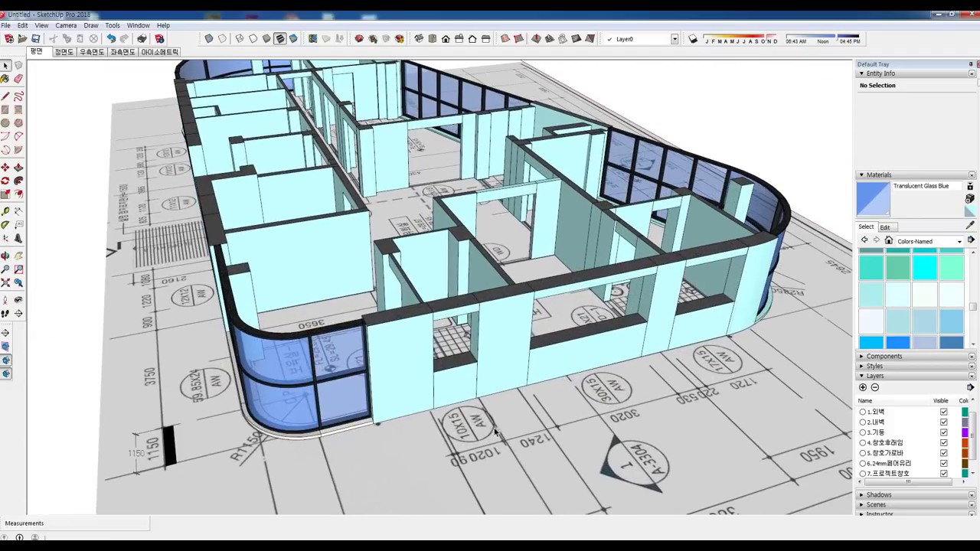
Task: Set layer 3.기둥 as active via radio
Action: (863, 432)
